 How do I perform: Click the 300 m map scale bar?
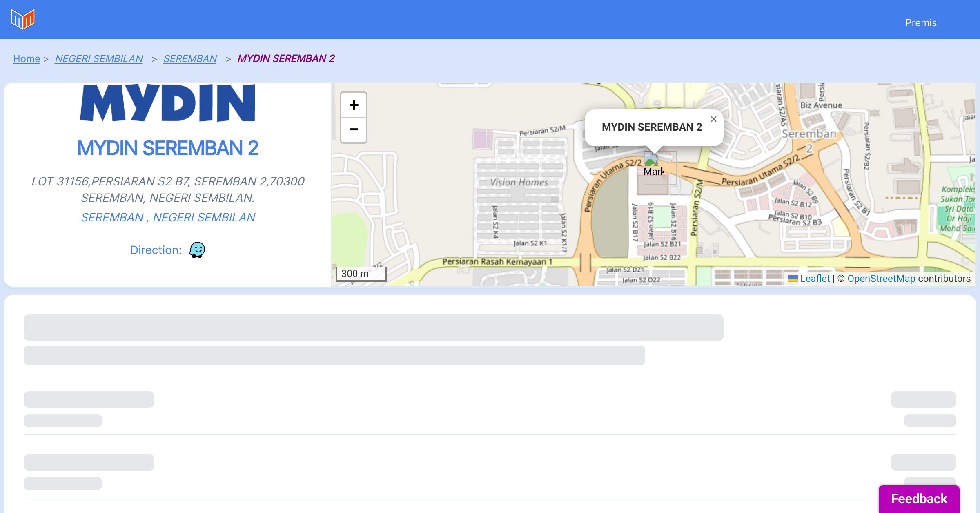click(x=361, y=274)
